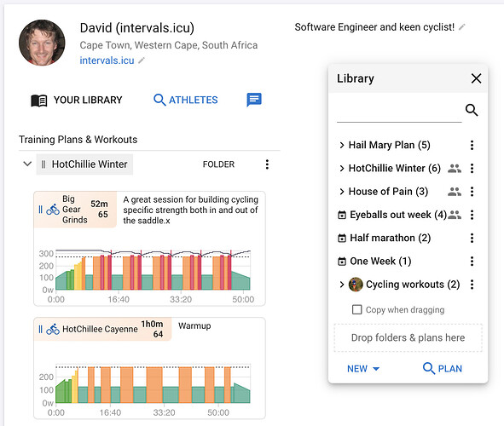504x426 pixels.
Task: Open kebab menu for HotChillie Winter folder
Action: pyautogui.click(x=267, y=164)
